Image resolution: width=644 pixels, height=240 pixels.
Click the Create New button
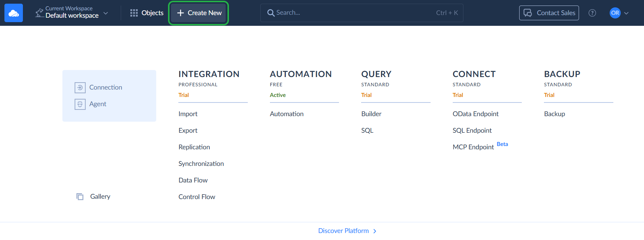point(199,13)
